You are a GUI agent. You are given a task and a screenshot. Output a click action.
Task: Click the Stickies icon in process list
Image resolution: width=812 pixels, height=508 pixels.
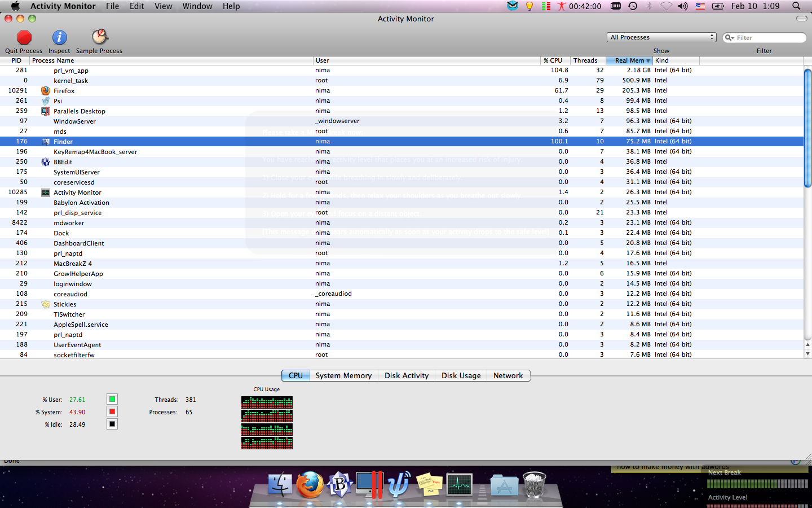tap(46, 304)
